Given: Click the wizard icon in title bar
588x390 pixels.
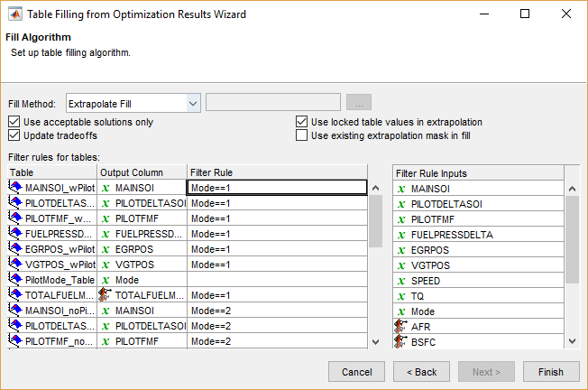Looking at the screenshot, I should tap(15, 14).
